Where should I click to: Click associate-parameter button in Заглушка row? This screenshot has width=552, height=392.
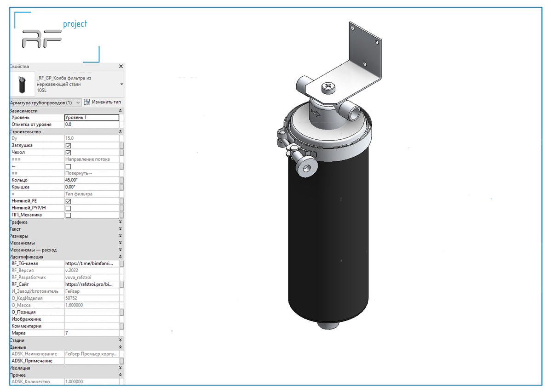[x=121, y=146]
